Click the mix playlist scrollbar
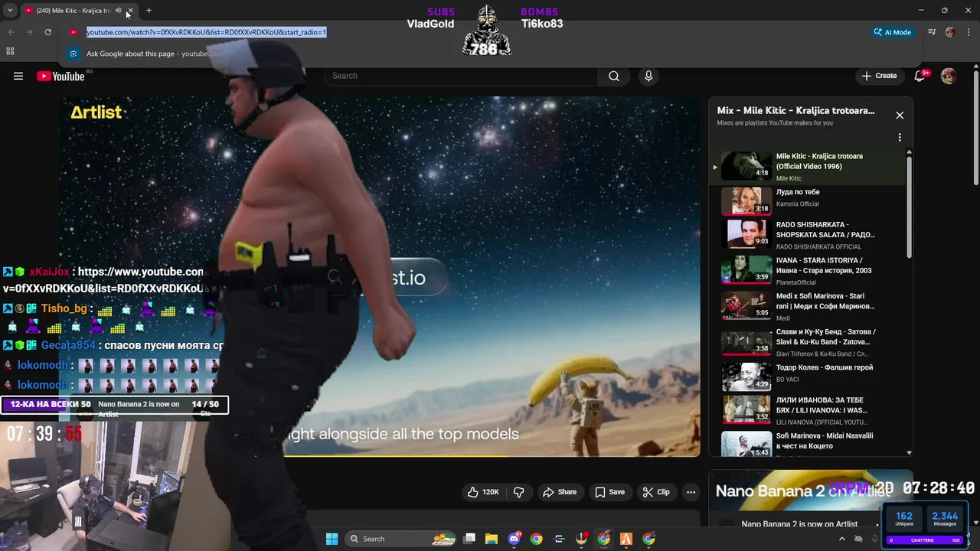The height and width of the screenshot is (551, 980). tap(910, 207)
